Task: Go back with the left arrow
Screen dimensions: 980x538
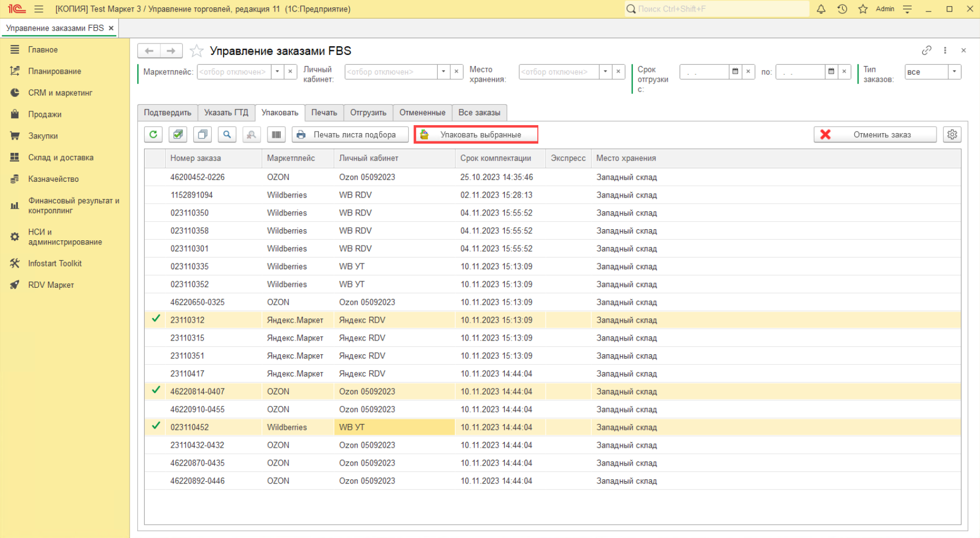Action: pos(149,51)
